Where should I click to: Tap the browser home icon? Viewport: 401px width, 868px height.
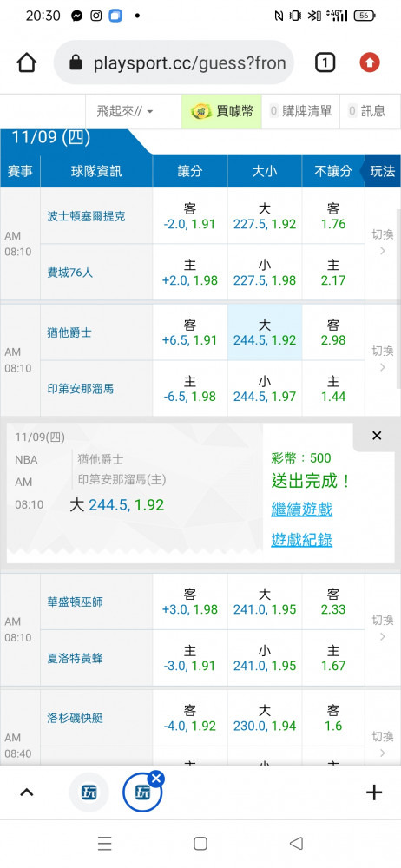(x=27, y=63)
